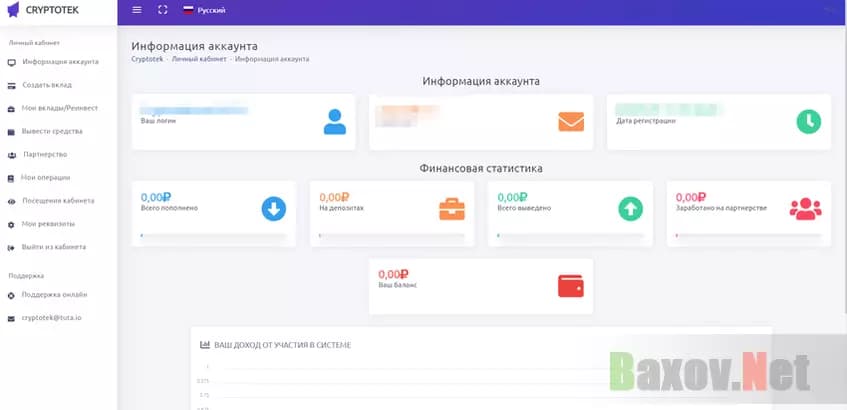Image resolution: width=847 pixels, height=410 pixels.
Task: Click the Cryptotek logo icon
Action: (14, 10)
